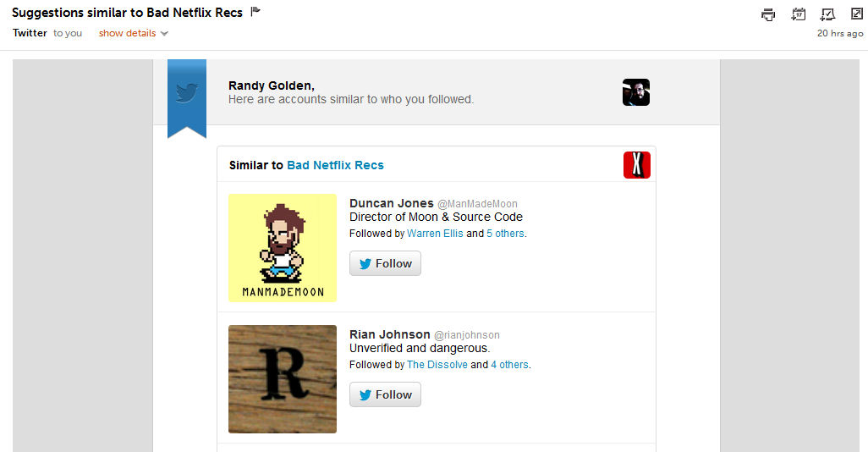The height and width of the screenshot is (452, 868).
Task: Click the Twitter bird ribbon logo
Action: pos(186,93)
